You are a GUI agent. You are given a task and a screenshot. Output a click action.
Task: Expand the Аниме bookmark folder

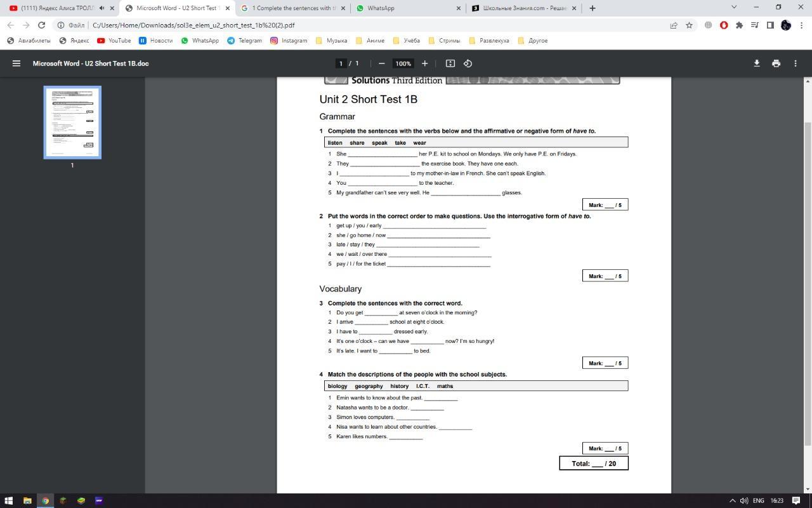click(x=370, y=41)
